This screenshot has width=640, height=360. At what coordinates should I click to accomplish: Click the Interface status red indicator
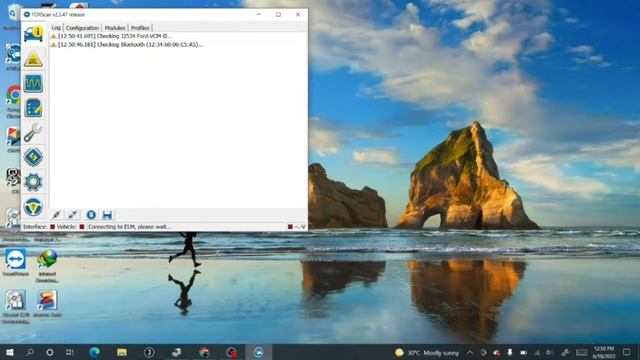(x=53, y=227)
